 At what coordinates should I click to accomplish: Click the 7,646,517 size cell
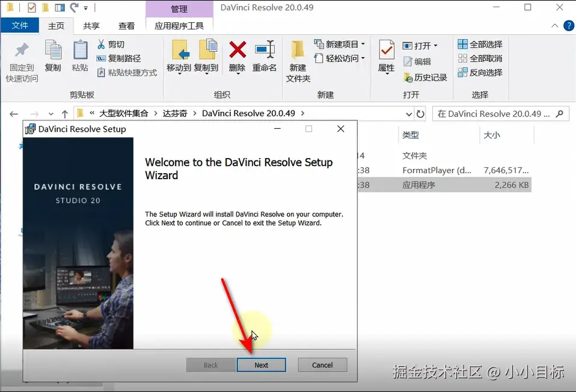coord(506,170)
